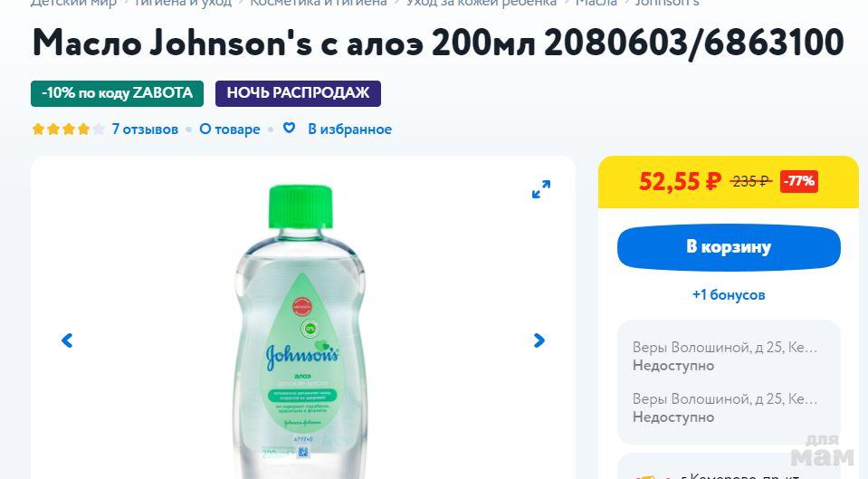Add item via В избранное link
Image resolution: width=868 pixels, height=479 pixels.
tap(350, 129)
